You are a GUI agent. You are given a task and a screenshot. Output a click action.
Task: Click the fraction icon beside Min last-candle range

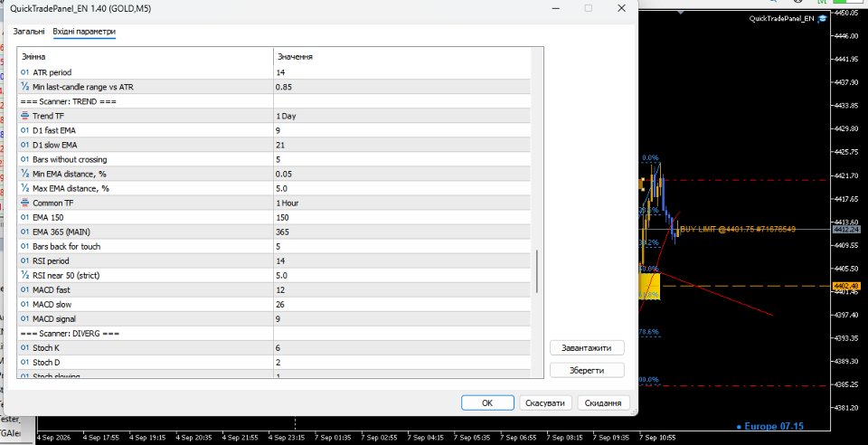[x=25, y=87]
